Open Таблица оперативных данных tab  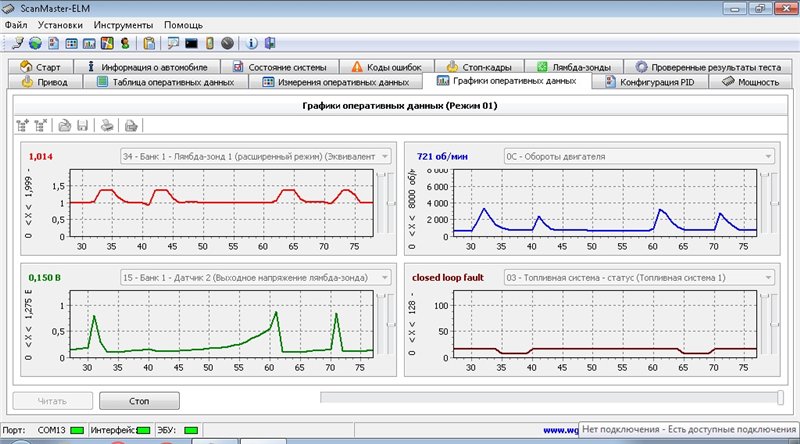(166, 82)
